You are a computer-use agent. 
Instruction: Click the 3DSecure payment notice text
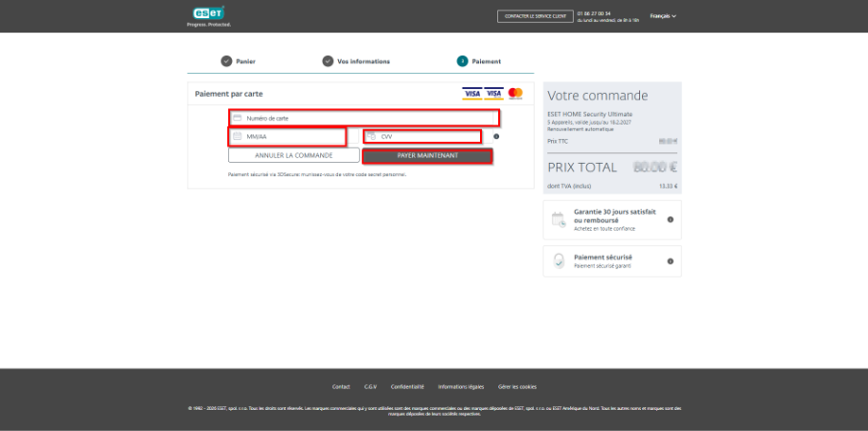317,174
